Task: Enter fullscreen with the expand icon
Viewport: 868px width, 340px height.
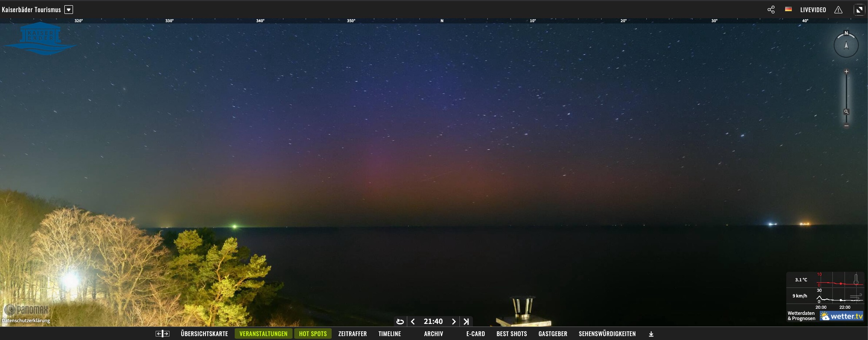Action: click(x=859, y=10)
